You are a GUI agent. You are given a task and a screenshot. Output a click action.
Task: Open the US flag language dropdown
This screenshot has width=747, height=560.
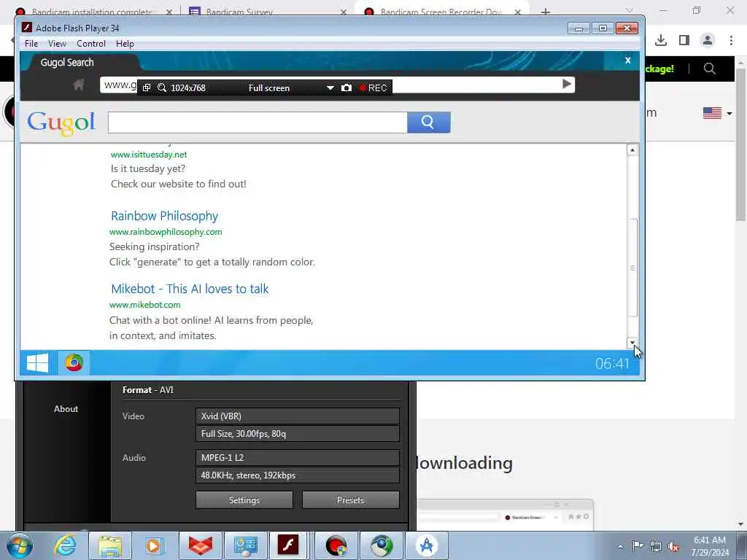[718, 113]
